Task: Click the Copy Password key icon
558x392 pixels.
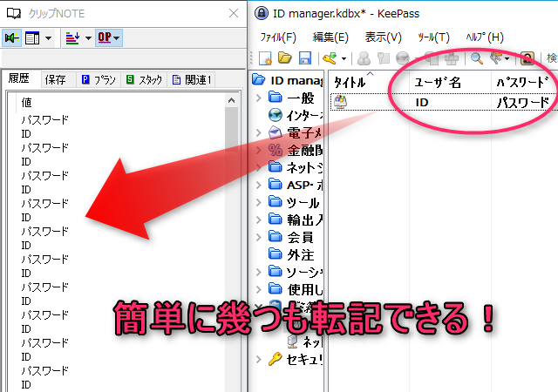Action: 384,58
